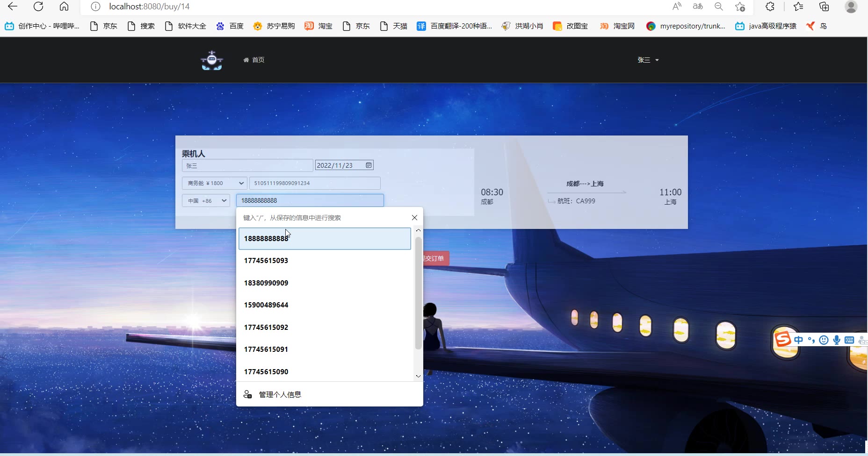Click the 成都--->上海 route text
The image size is (868, 456).
coord(585,184)
